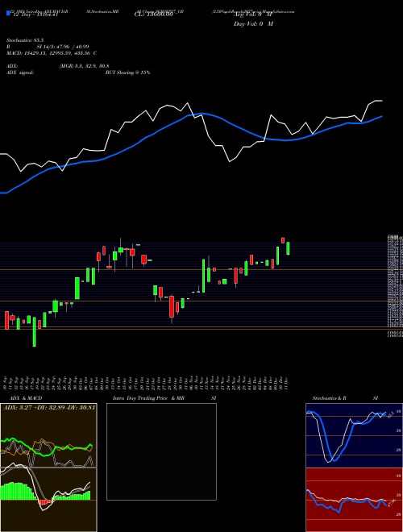Click the blue SMA legend square
Screen dimensions: 403x532
tap(8, 14)
